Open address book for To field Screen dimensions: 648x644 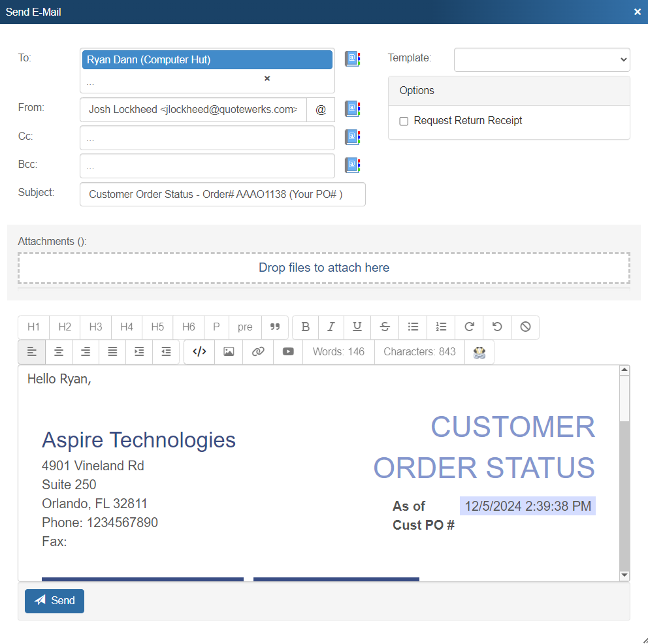352,59
